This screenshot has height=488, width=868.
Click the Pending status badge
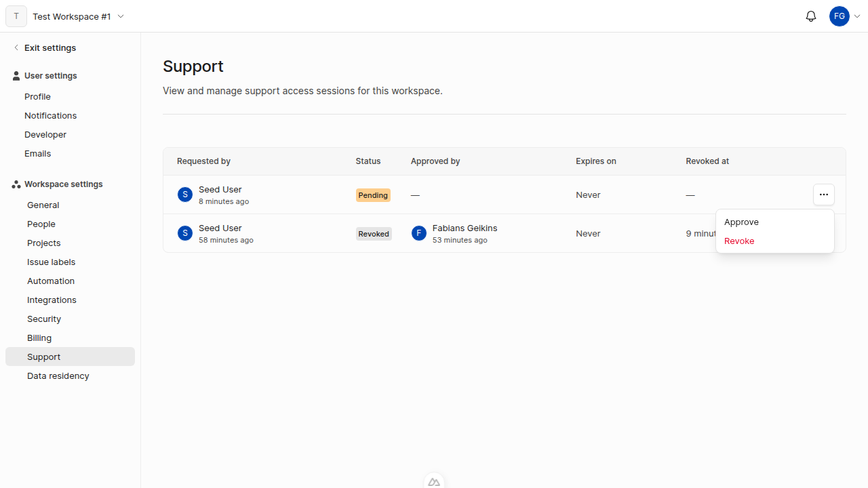pos(372,195)
